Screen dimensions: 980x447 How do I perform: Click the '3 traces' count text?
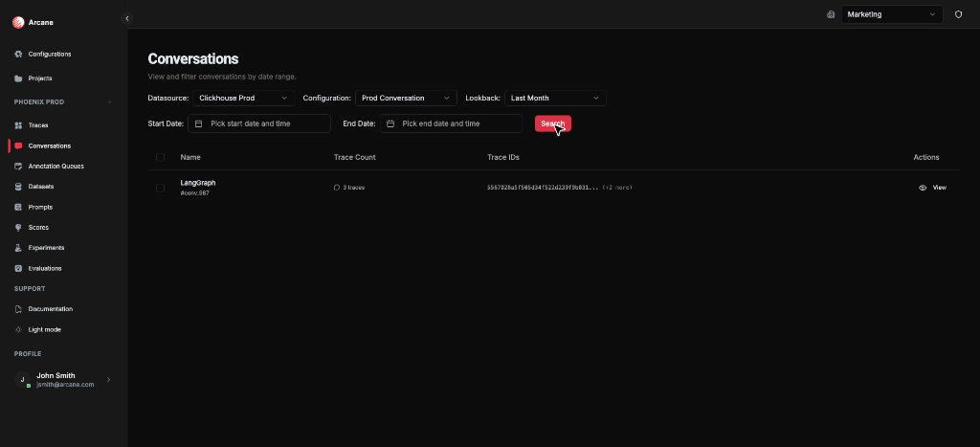(353, 188)
